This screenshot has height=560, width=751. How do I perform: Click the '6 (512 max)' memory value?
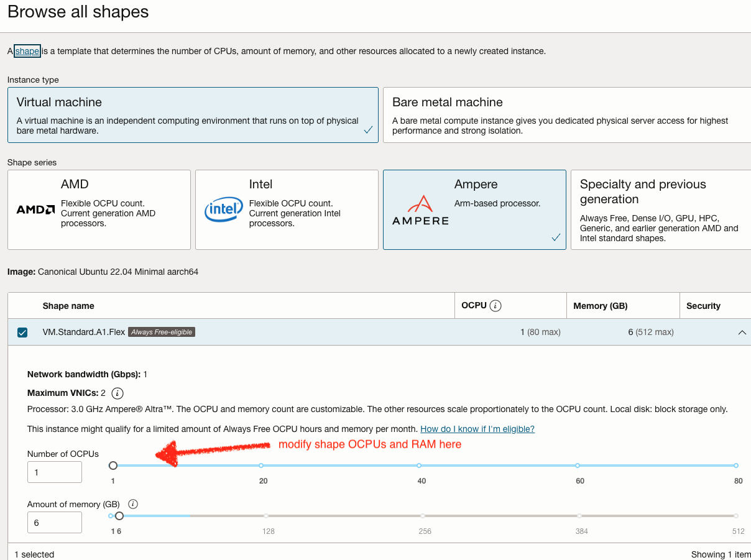[651, 333]
